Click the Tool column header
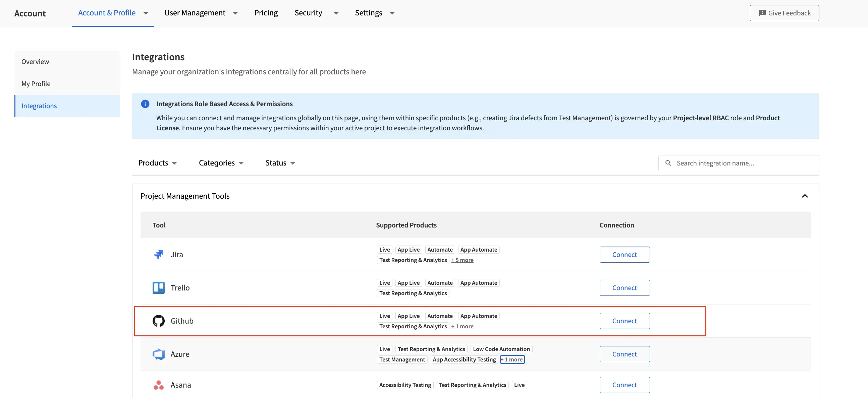The width and height of the screenshot is (868, 398). (x=159, y=225)
